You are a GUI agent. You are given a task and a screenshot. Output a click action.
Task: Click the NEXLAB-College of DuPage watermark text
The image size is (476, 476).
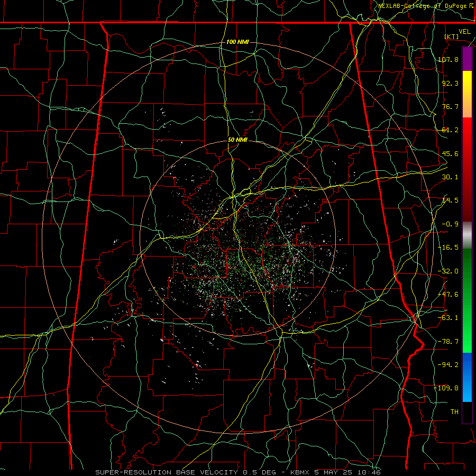[424, 6]
